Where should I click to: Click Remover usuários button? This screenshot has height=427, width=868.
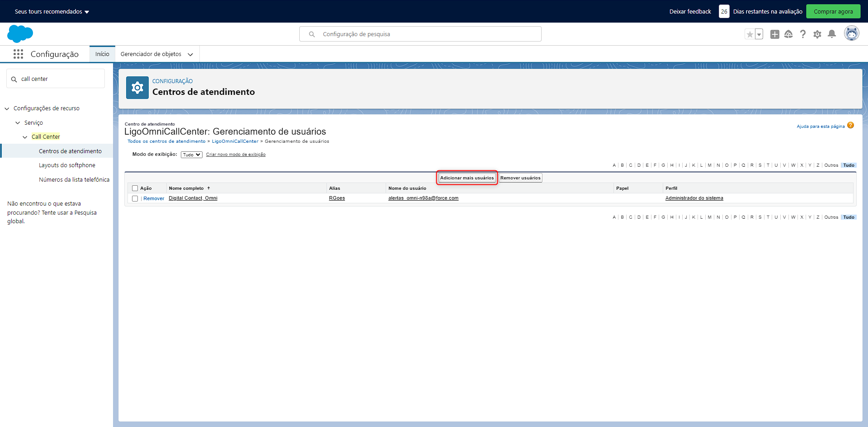[520, 178]
